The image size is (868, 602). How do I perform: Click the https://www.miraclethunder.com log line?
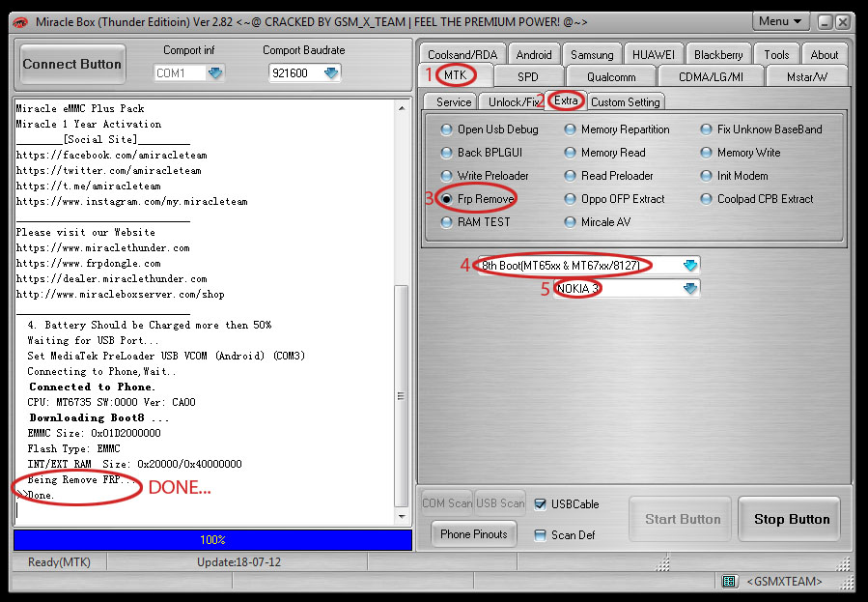click(103, 247)
